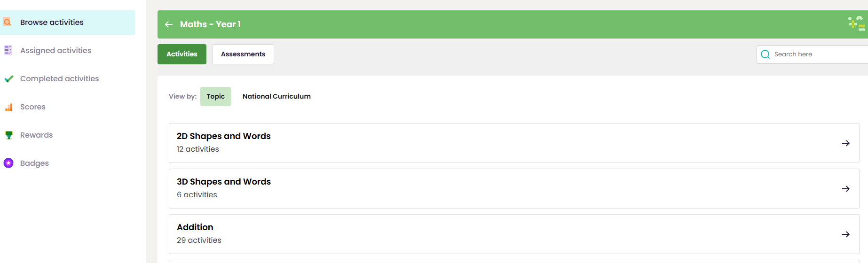
Task: Switch view to National Curriculum
Action: 276,96
